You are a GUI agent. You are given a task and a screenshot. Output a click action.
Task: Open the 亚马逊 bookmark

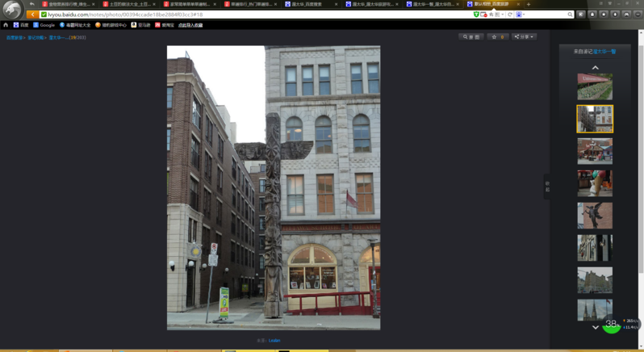point(140,25)
